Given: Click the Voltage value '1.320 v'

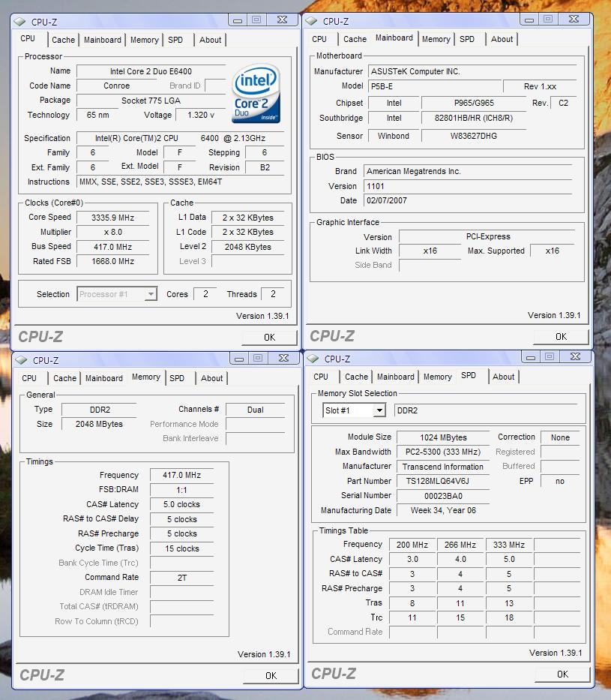Looking at the screenshot, I should tap(201, 116).
